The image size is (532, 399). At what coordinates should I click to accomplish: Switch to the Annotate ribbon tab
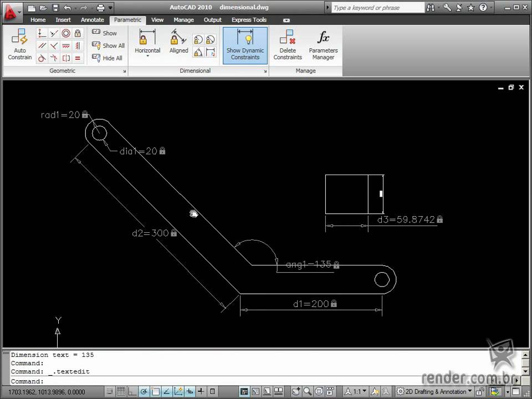coord(92,20)
